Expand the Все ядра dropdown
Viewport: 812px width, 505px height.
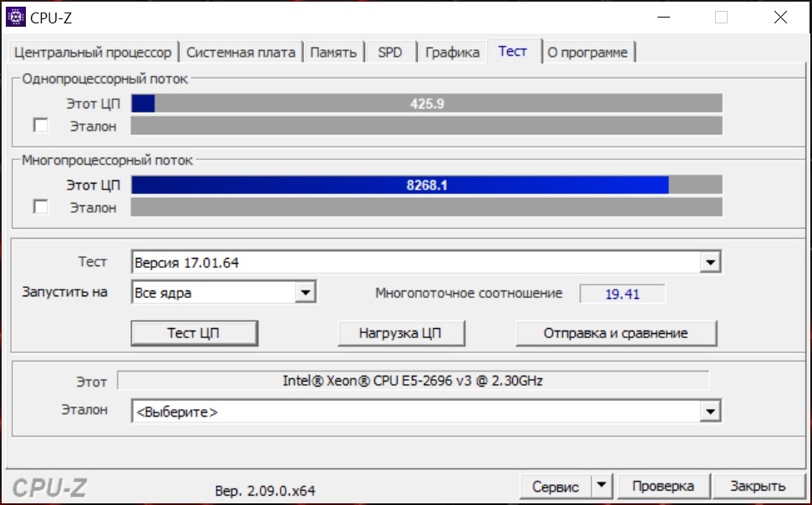(x=306, y=292)
